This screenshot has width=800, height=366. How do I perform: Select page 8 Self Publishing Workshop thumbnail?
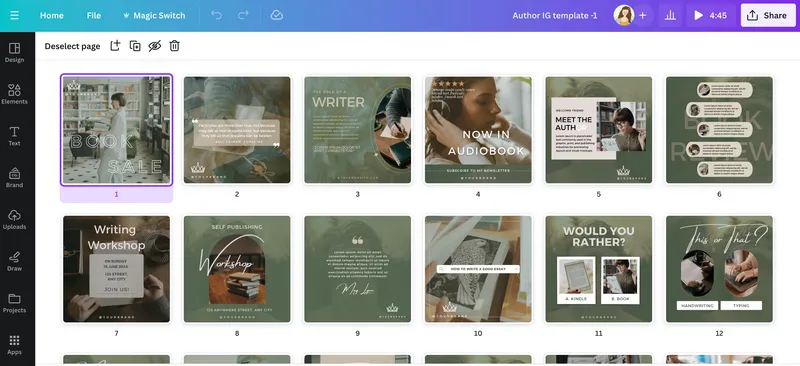coord(237,269)
